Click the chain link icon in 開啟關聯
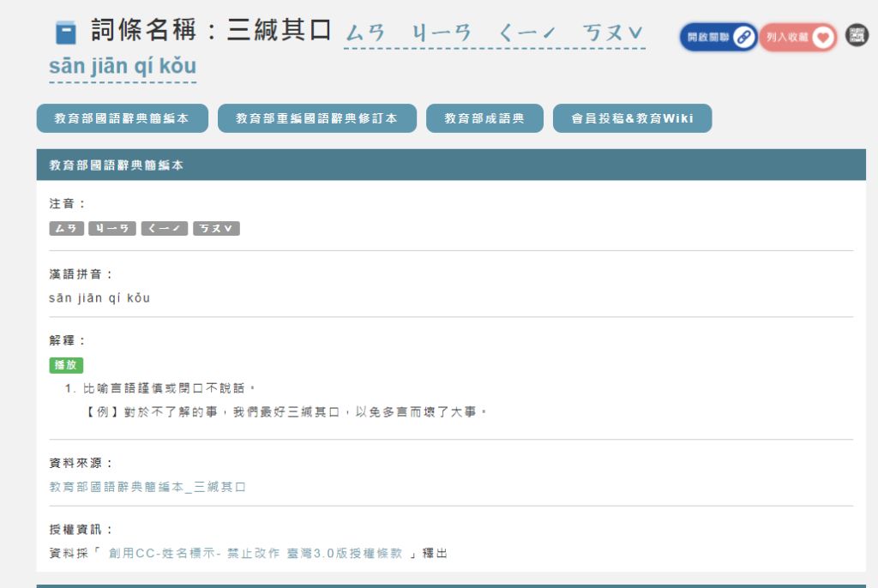The width and height of the screenshot is (878, 588). 743,37
